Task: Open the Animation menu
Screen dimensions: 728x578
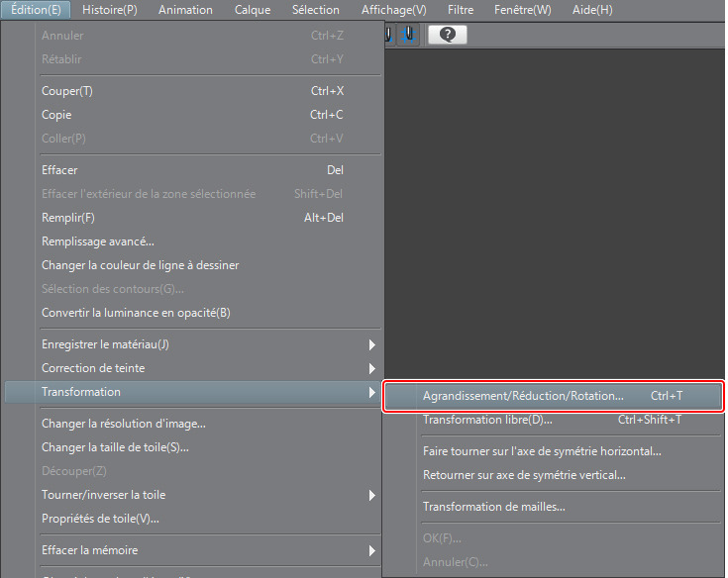Action: pyautogui.click(x=185, y=10)
